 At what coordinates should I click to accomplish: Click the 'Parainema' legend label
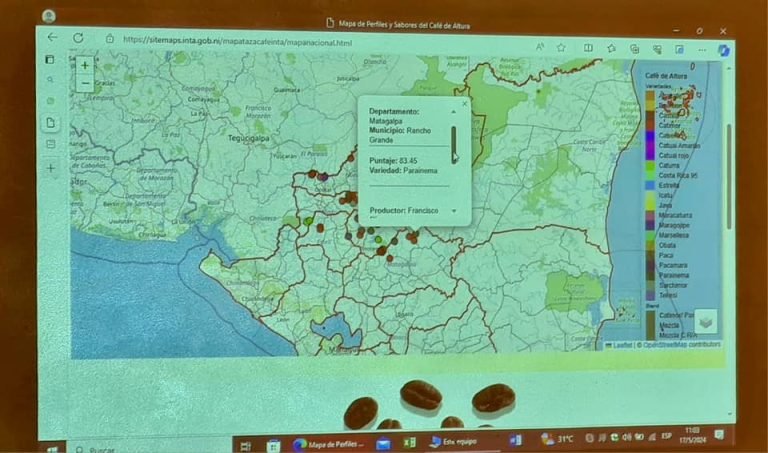[674, 275]
